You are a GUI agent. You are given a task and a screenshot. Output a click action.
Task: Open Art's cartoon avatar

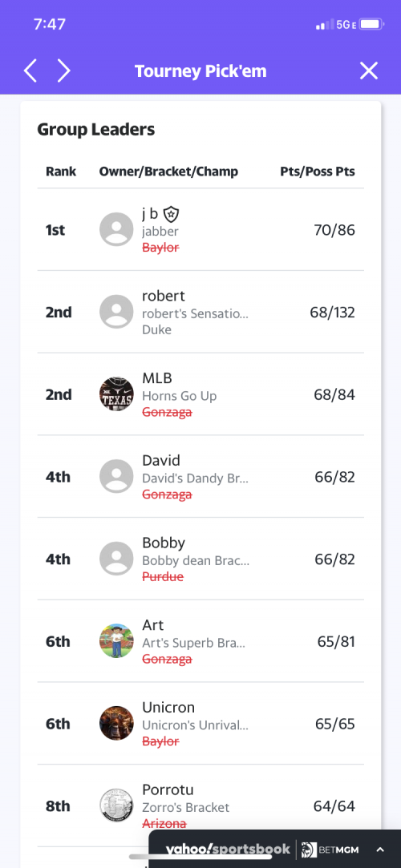[x=116, y=641]
